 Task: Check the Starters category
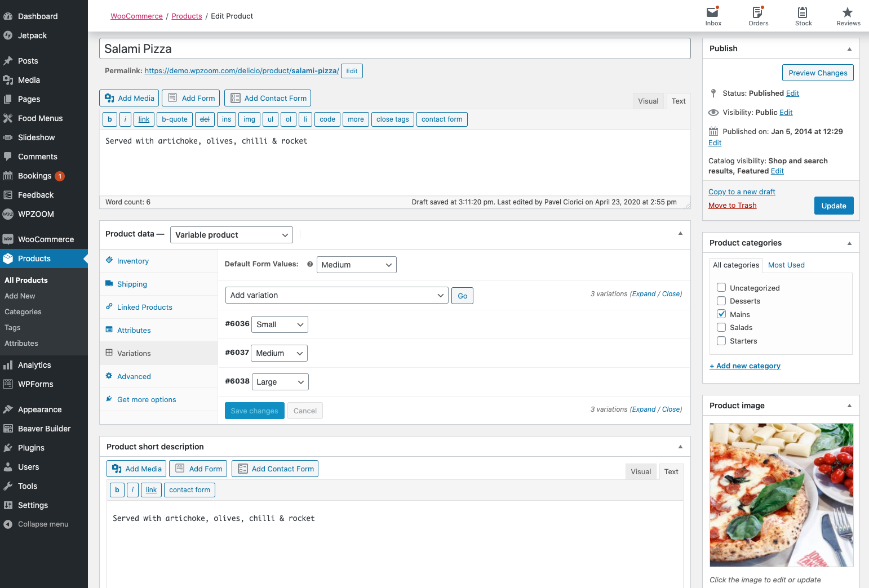pos(721,341)
